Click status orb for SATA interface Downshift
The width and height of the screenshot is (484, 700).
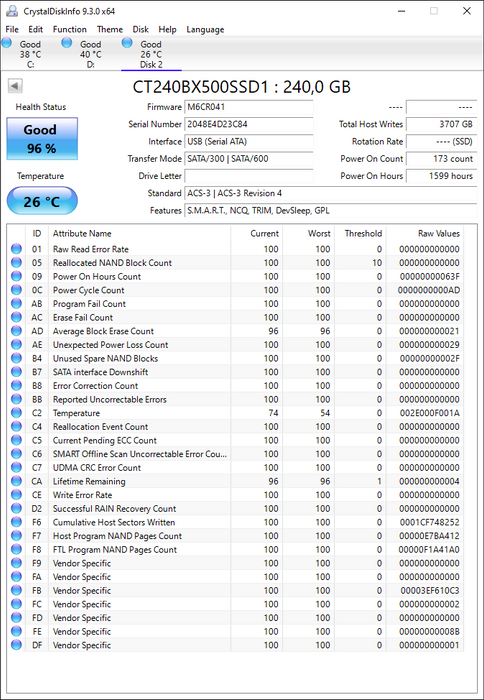tap(17, 372)
